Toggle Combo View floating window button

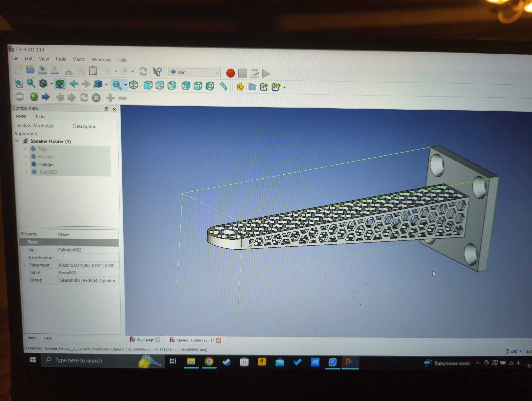[x=106, y=109]
